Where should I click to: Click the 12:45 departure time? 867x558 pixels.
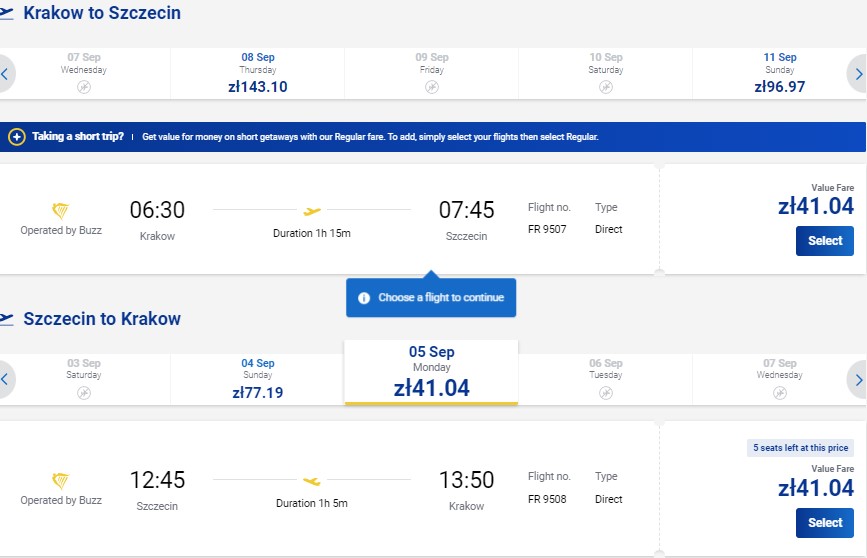tap(157, 480)
